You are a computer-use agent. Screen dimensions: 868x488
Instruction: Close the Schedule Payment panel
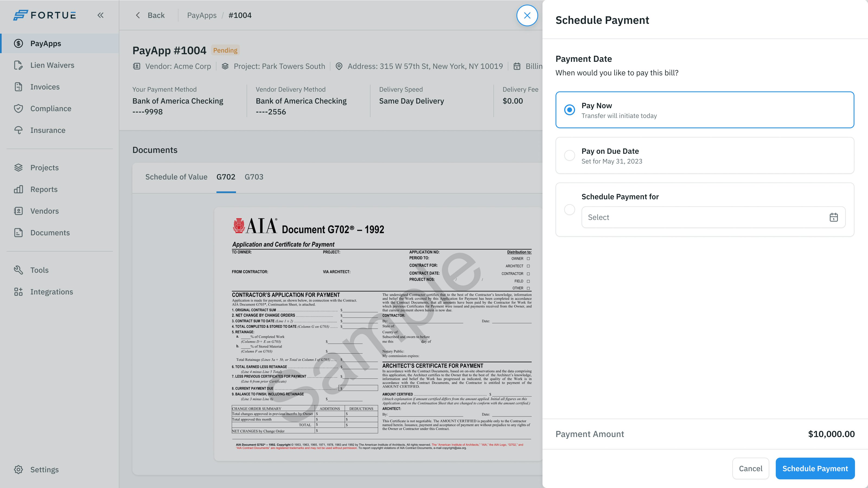(527, 15)
